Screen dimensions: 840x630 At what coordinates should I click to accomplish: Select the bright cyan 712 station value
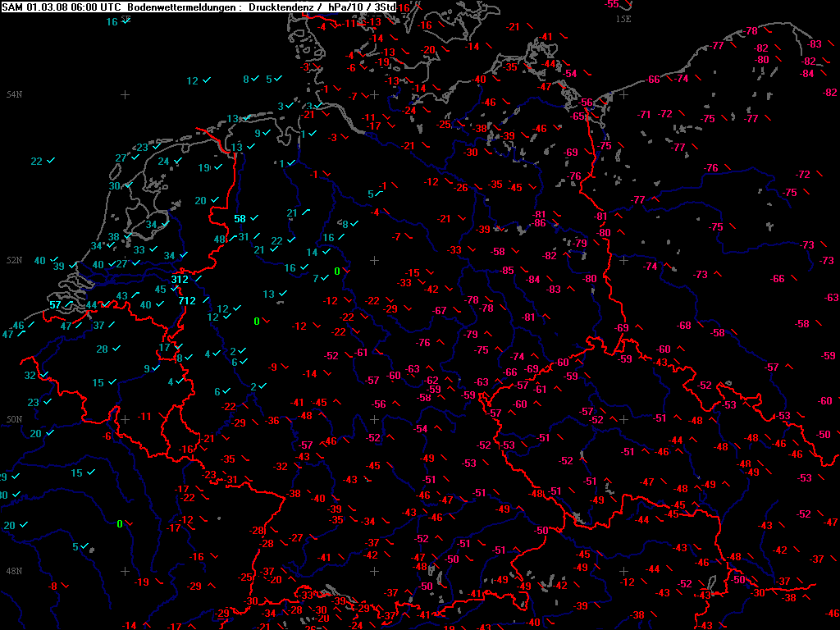(187, 300)
